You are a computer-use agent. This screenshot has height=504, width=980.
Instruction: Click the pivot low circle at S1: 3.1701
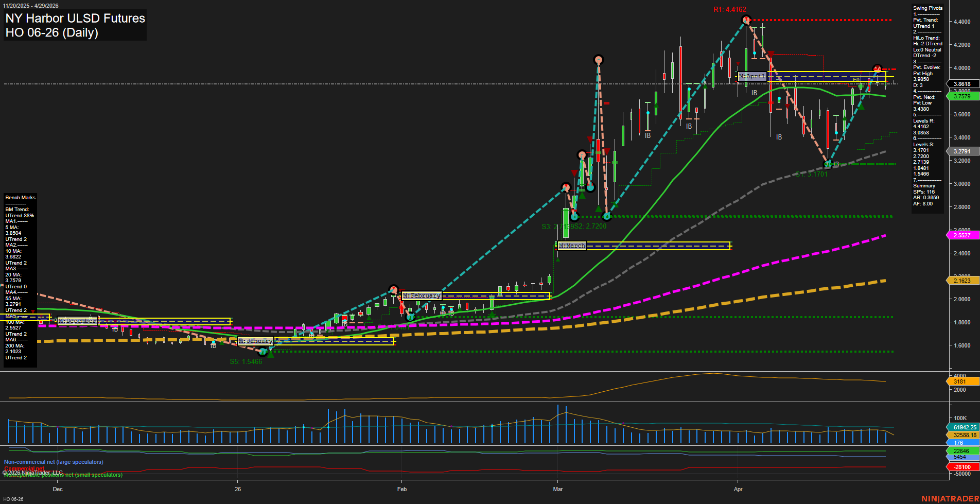coord(828,164)
